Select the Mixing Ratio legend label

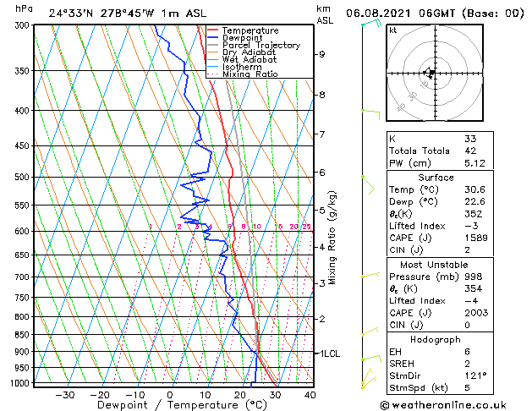pyautogui.click(x=250, y=74)
